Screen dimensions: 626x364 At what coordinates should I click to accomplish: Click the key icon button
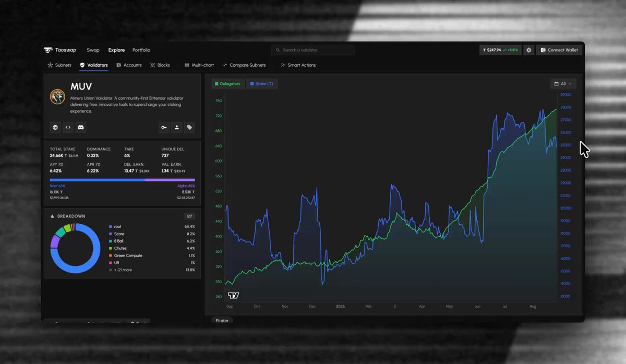164,127
